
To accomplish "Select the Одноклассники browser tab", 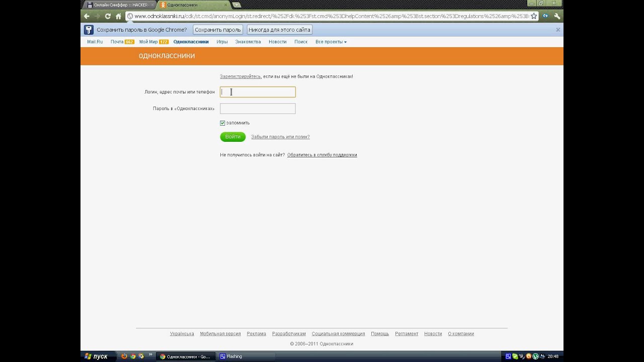I will (193, 5).
